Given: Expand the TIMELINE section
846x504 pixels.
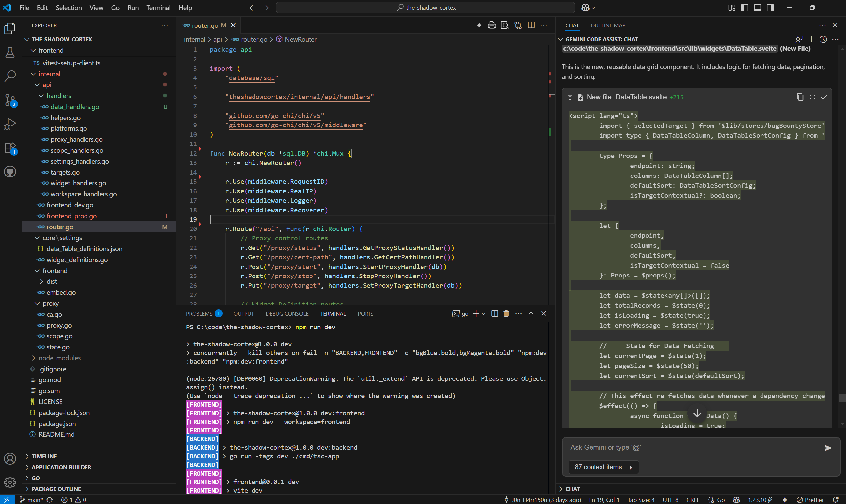Looking at the screenshot, I should [x=44, y=456].
